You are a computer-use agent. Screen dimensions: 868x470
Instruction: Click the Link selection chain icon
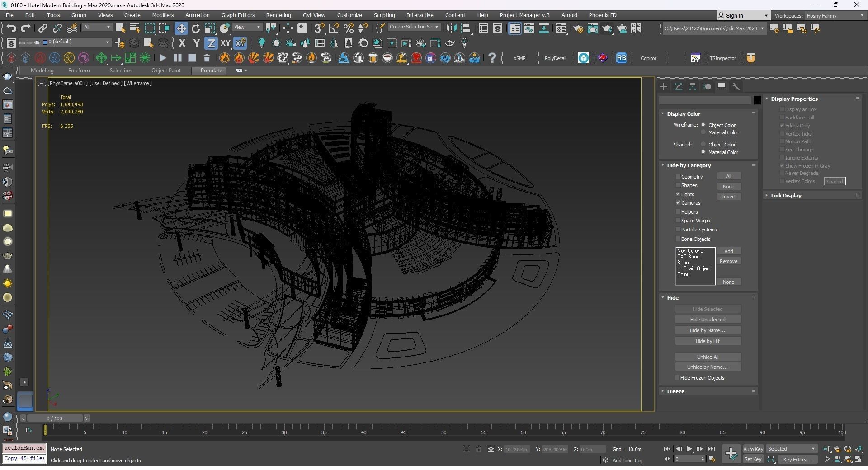point(42,28)
